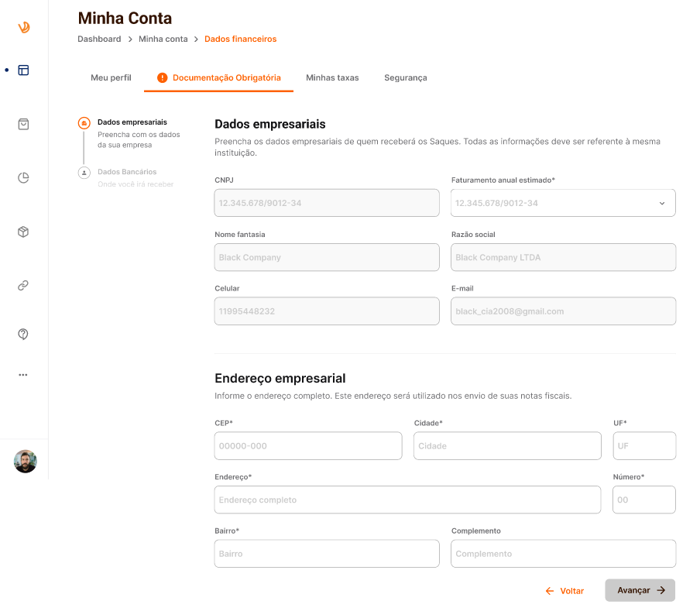Open the chain link icon in sidebar
This screenshot has height=608, width=700.
23,285
